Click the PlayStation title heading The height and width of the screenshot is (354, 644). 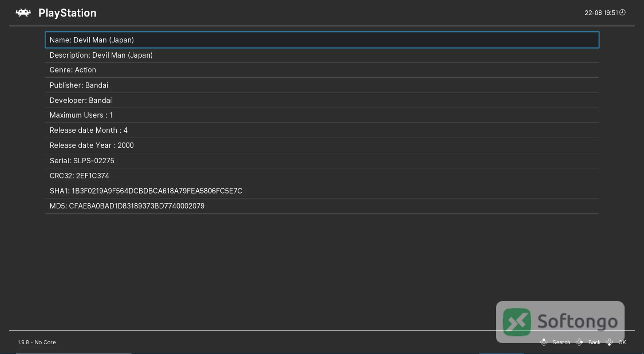(x=67, y=13)
